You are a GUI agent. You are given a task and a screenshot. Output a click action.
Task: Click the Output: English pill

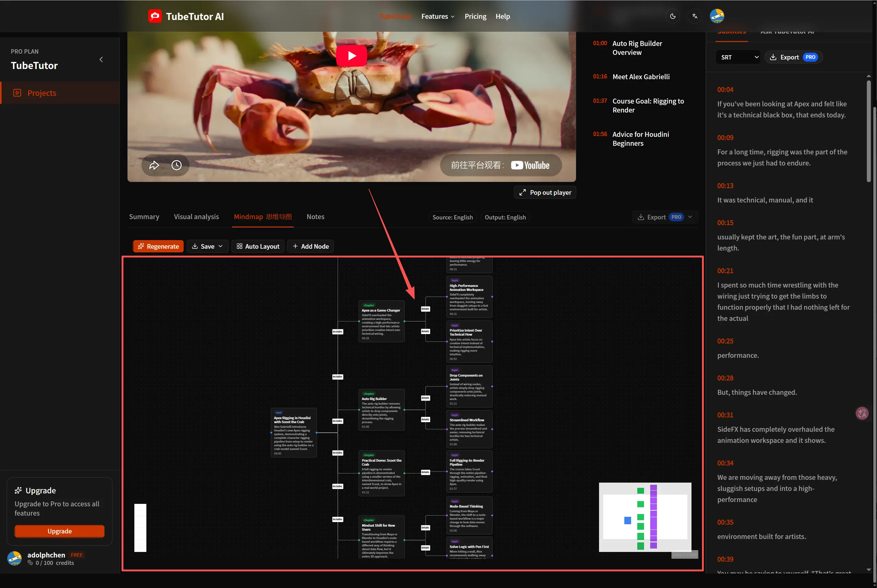[505, 217]
